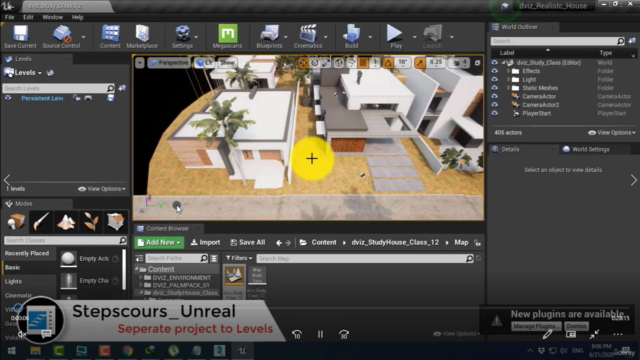Viewport: 640px width, 360px height.
Task: Select the Foliage mode icon
Action: (x=91, y=221)
